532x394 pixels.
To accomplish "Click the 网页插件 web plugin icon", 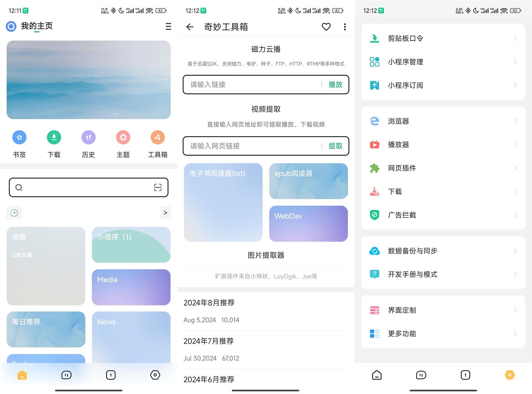I will (375, 168).
